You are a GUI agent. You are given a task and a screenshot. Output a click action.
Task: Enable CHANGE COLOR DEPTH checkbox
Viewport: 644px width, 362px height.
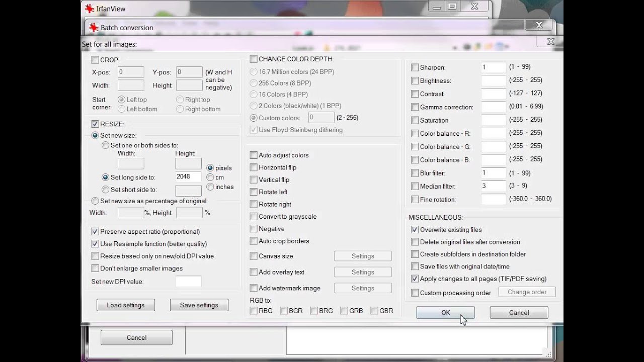(x=254, y=59)
